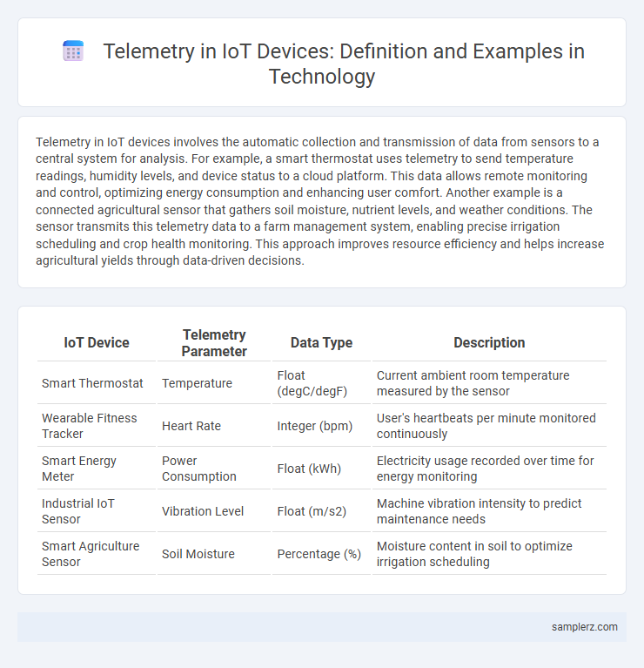This screenshot has height=668, width=644.
Task: Click the title 'Telemetry in IoT Devices: Definition and Examples in Technology'
Action: coord(344,64)
